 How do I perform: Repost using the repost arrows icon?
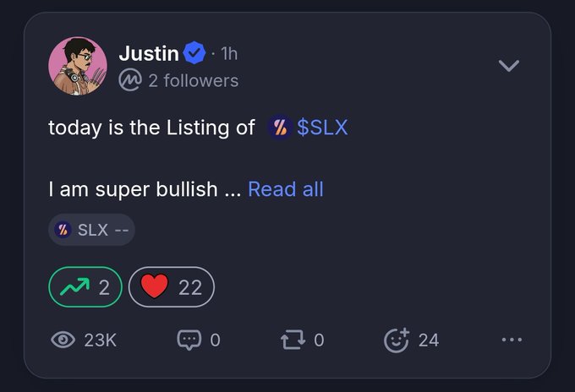click(293, 340)
